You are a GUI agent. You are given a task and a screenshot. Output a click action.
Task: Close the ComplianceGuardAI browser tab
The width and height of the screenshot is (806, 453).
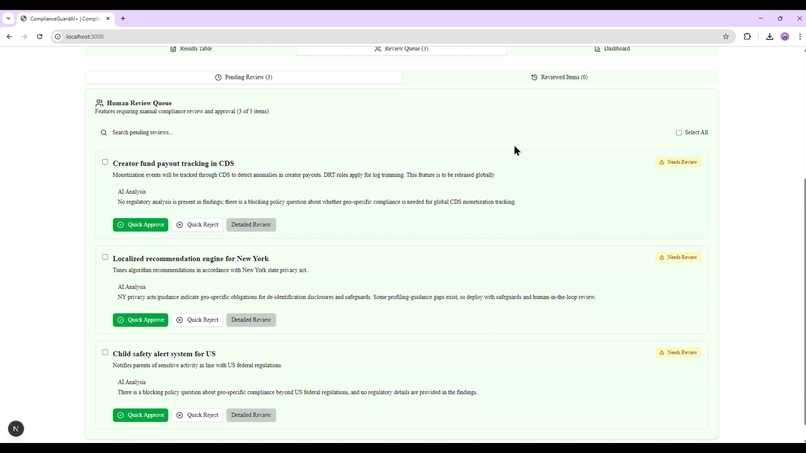pyautogui.click(x=108, y=19)
